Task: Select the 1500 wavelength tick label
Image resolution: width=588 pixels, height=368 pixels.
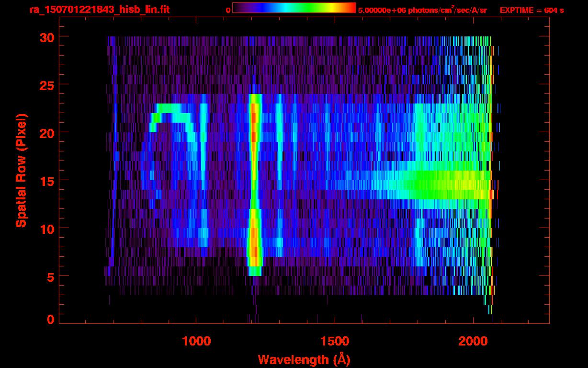Action: point(335,341)
